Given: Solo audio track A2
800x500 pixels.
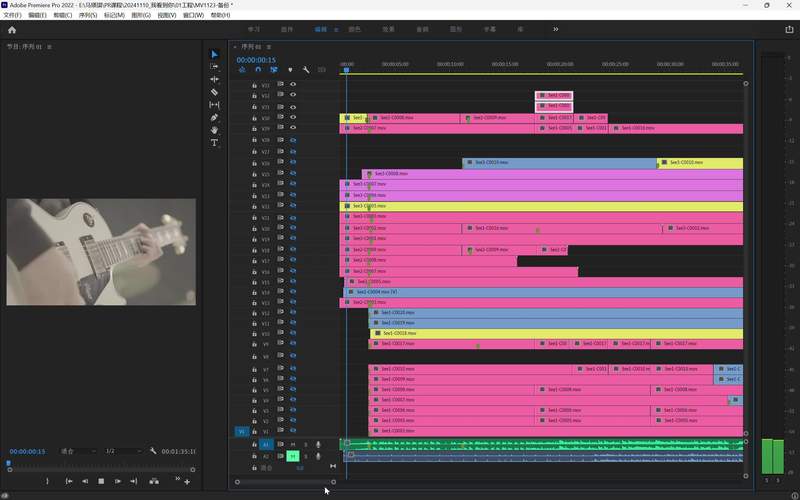Looking at the screenshot, I should pyautogui.click(x=306, y=456).
